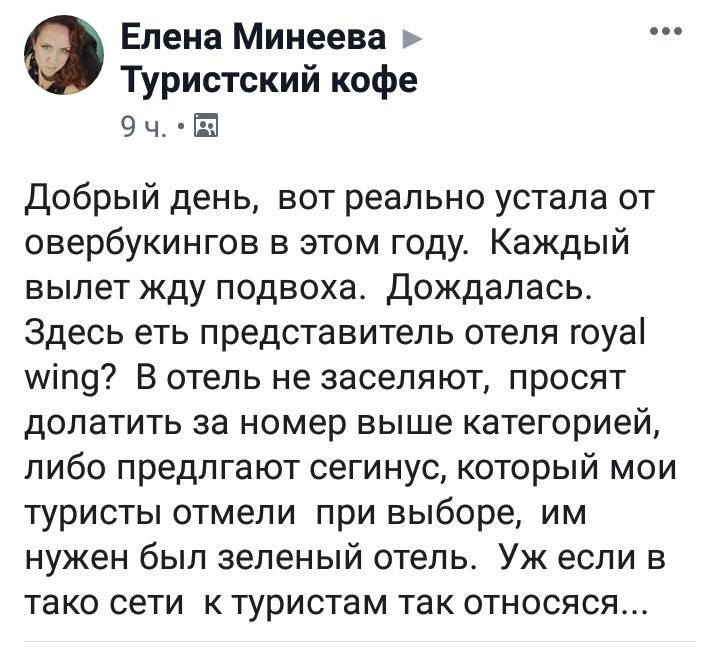The image size is (720, 649).
Task: Click Елена Минеева's profile picture
Action: (64, 55)
